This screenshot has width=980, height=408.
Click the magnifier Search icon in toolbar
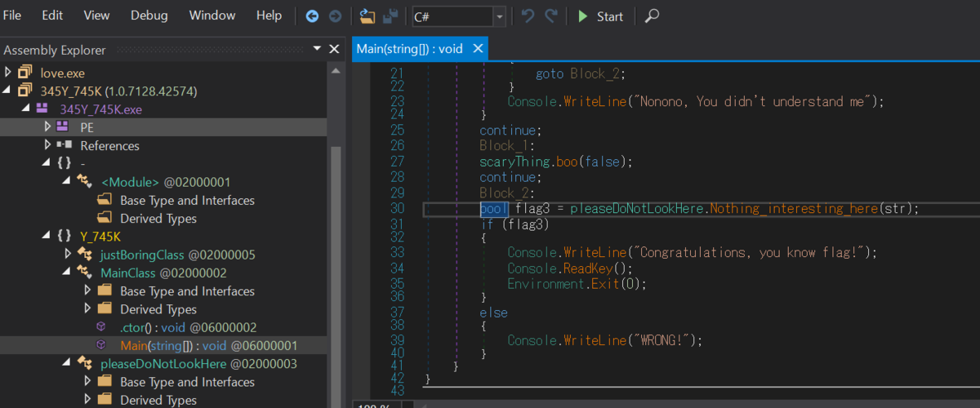[652, 16]
